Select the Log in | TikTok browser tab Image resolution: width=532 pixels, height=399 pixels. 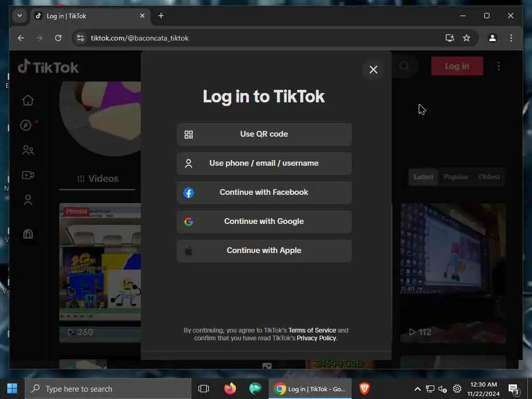pos(90,16)
